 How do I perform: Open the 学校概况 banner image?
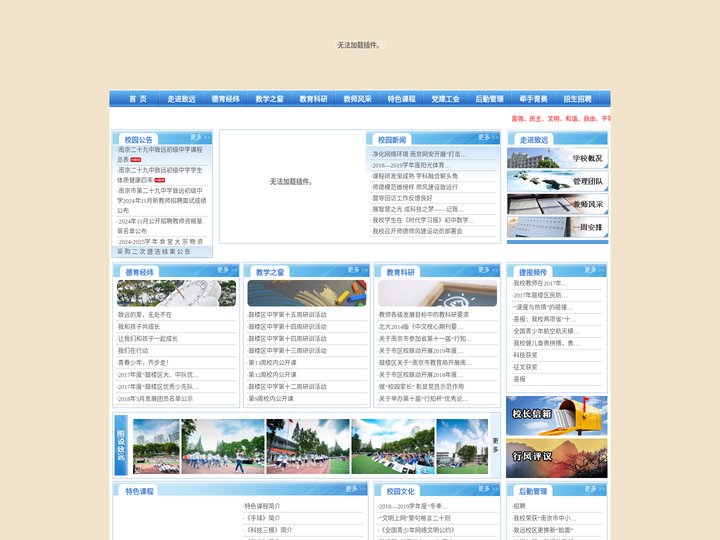point(557,158)
